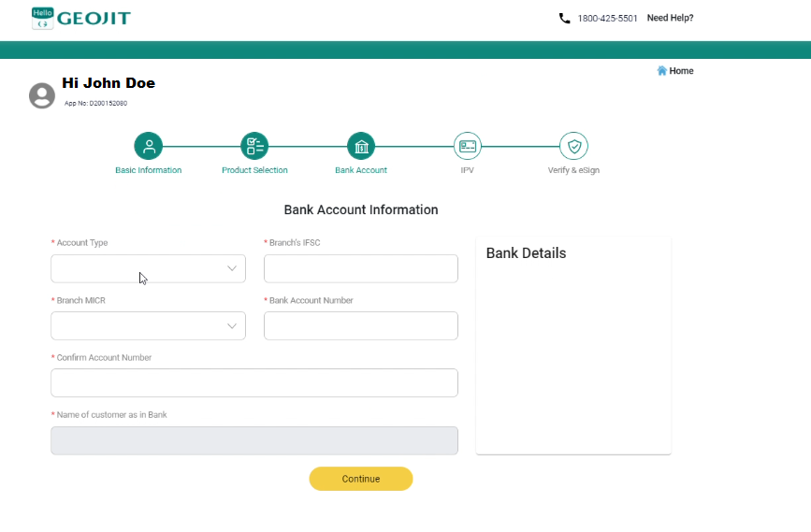Click the blue Home house icon
Screen dimensions: 811x532
[x=661, y=71]
